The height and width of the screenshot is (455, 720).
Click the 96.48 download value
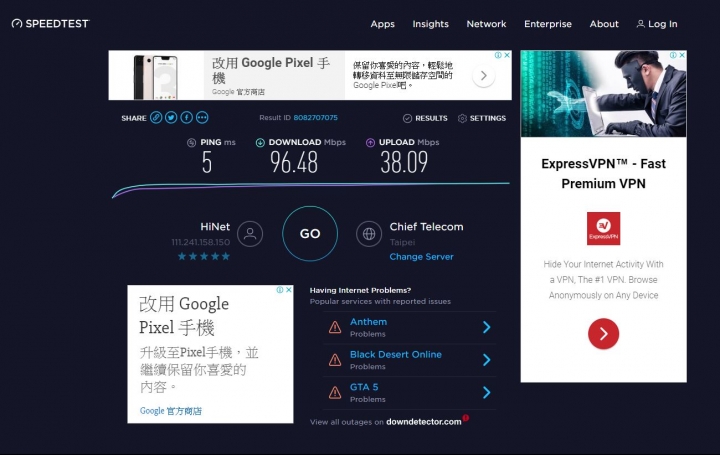294,162
